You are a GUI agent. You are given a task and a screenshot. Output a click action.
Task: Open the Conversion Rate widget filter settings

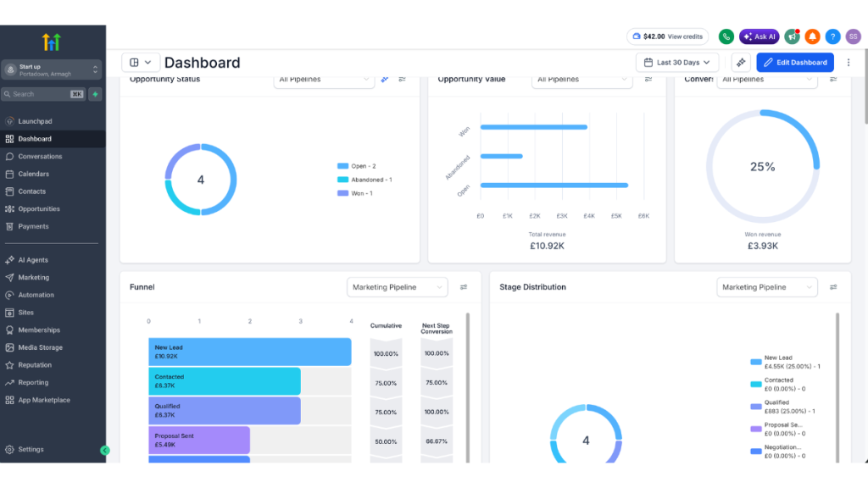click(x=833, y=80)
